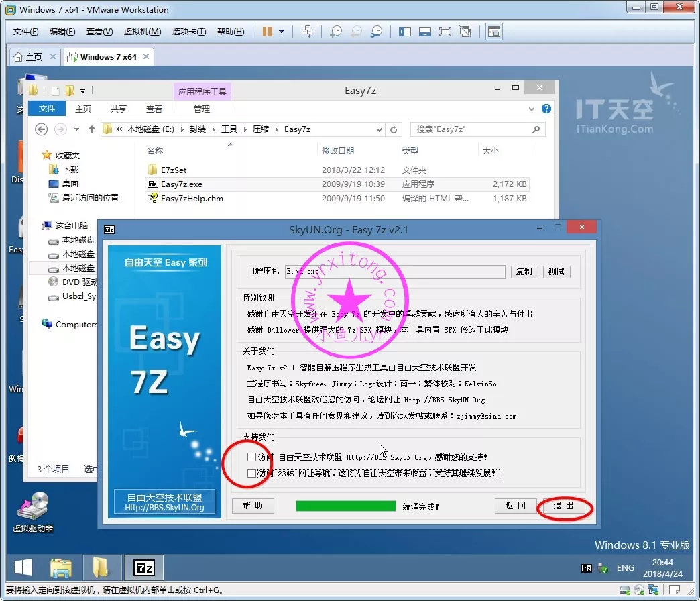Enter VMware full screen mode icon
700x601 pixels.
click(445, 32)
